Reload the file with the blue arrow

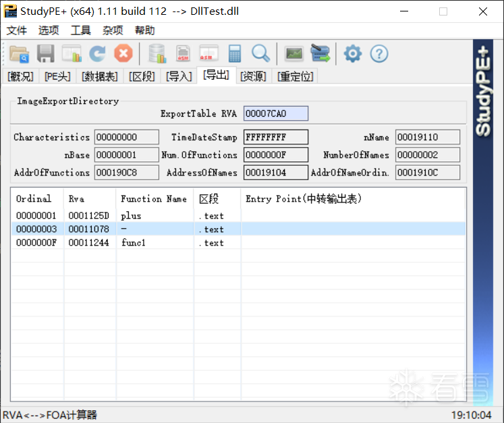point(97,54)
